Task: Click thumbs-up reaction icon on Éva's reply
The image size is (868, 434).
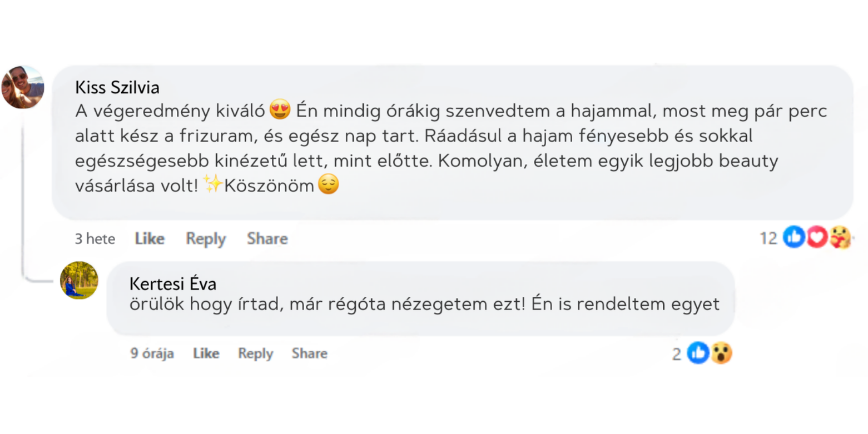Action: [x=698, y=353]
